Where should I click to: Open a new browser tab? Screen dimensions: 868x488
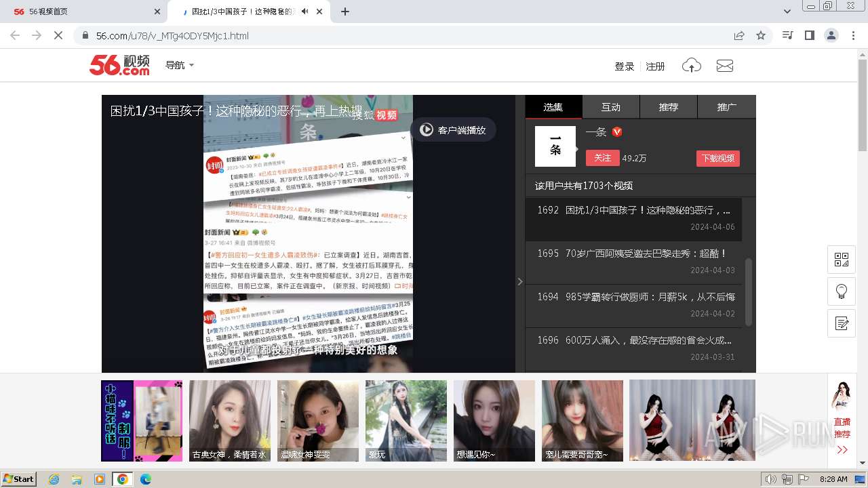click(345, 12)
